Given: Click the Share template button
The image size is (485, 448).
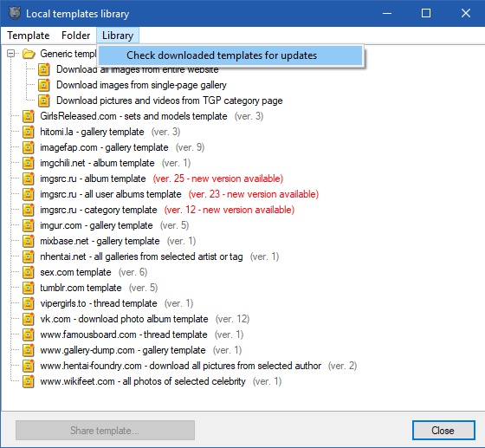Looking at the screenshot, I should 105,430.
